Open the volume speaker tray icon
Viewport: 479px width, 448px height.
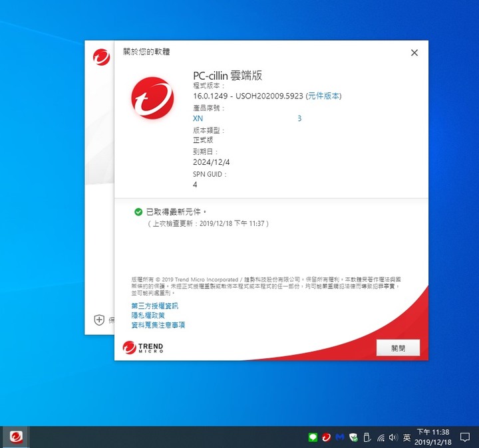[x=393, y=437]
